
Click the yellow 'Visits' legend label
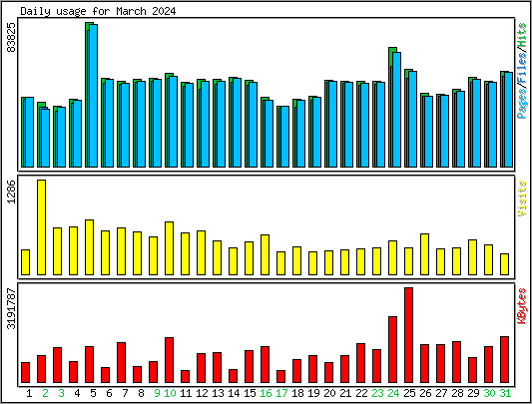point(522,199)
